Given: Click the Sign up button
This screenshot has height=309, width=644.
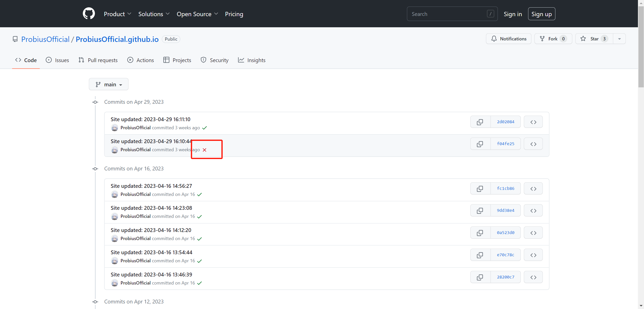Looking at the screenshot, I should (x=541, y=14).
